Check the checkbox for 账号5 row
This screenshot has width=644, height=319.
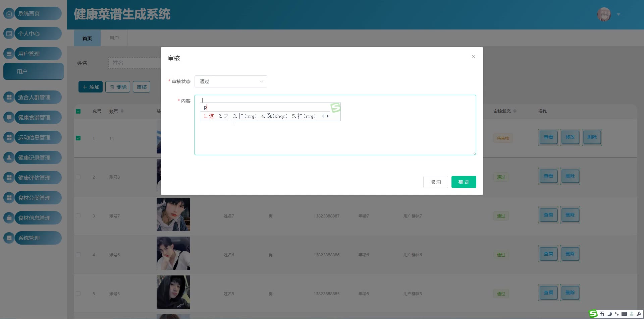[78, 294]
